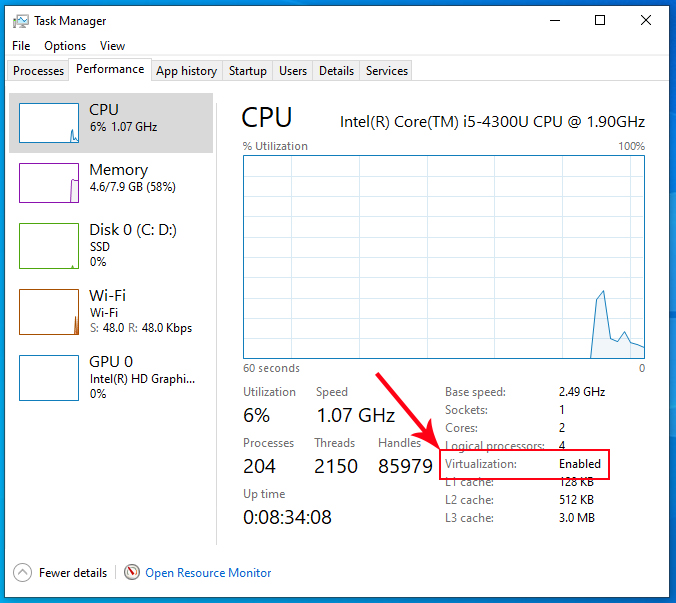Screen dimensions: 676x603
Task: Switch to the Processes tab
Action: (39, 71)
